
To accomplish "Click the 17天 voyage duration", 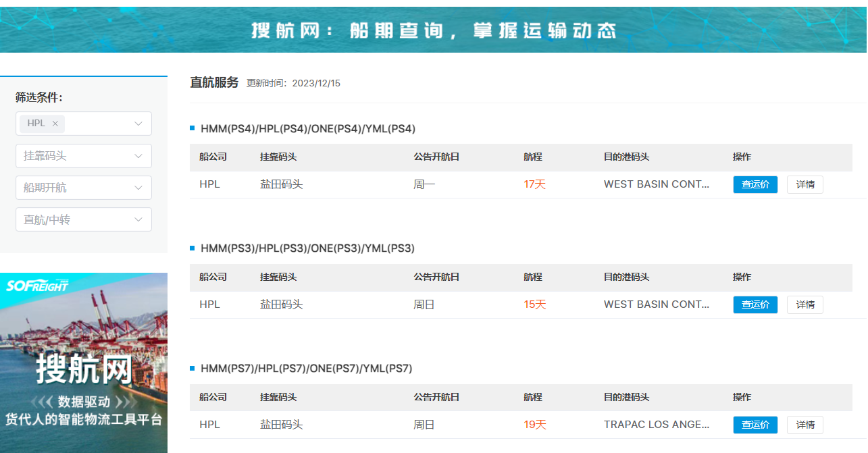I will pos(534,184).
